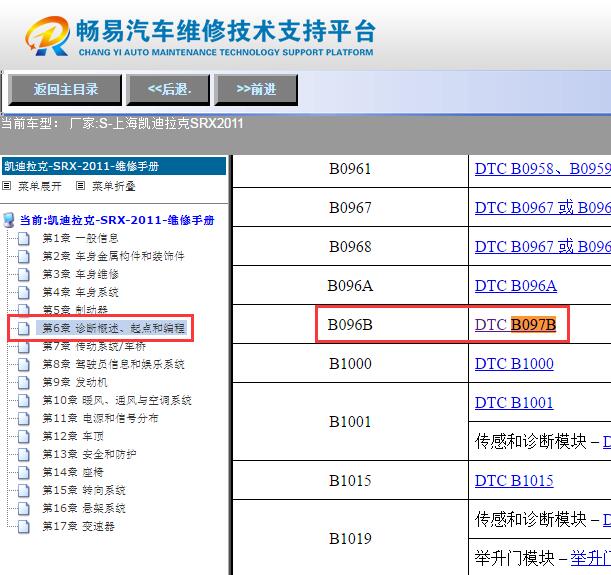Open DTC B0967 link in B0968 row
This screenshot has height=575, width=611.
(543, 247)
